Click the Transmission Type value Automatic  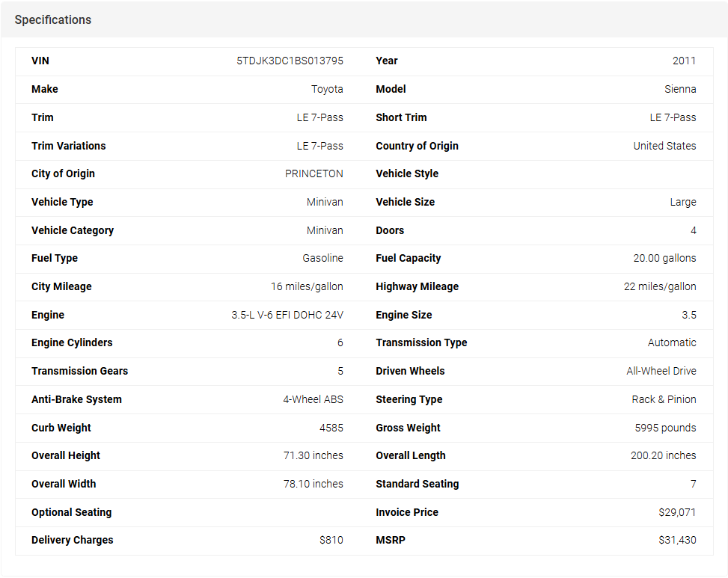672,343
